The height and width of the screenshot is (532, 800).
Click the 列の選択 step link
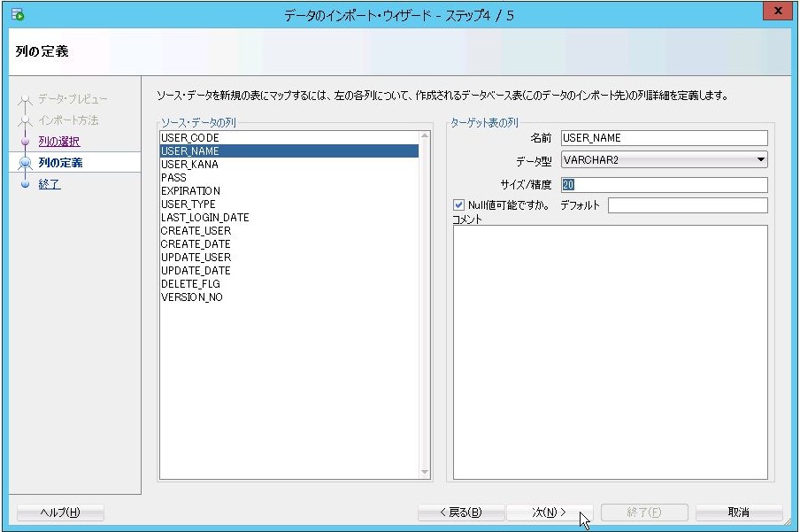[x=59, y=142]
